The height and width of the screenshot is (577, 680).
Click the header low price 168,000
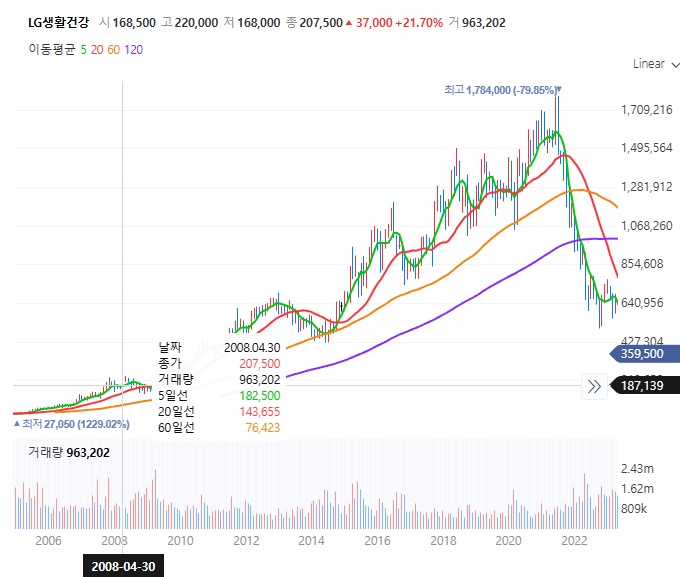click(258, 23)
